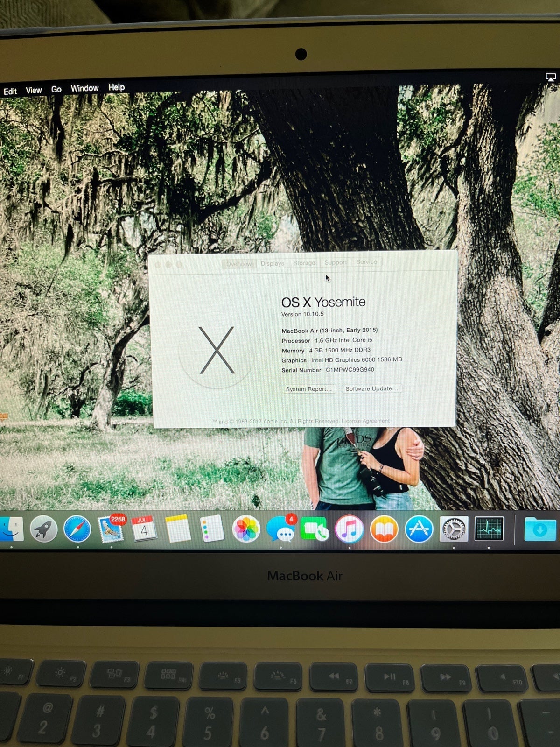This screenshot has width=560, height=747.
Task: Open System Preferences gear icon
Action: pyautogui.click(x=454, y=529)
